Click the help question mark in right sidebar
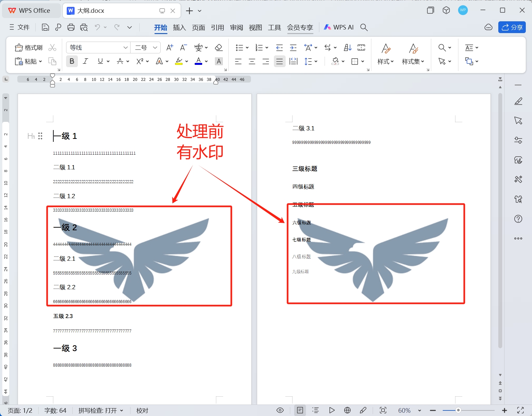Screen dimensions: 532x416 (x=518, y=219)
